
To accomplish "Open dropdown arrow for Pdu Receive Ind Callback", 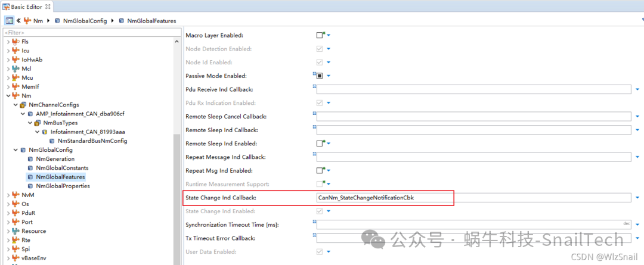I will (x=637, y=89).
